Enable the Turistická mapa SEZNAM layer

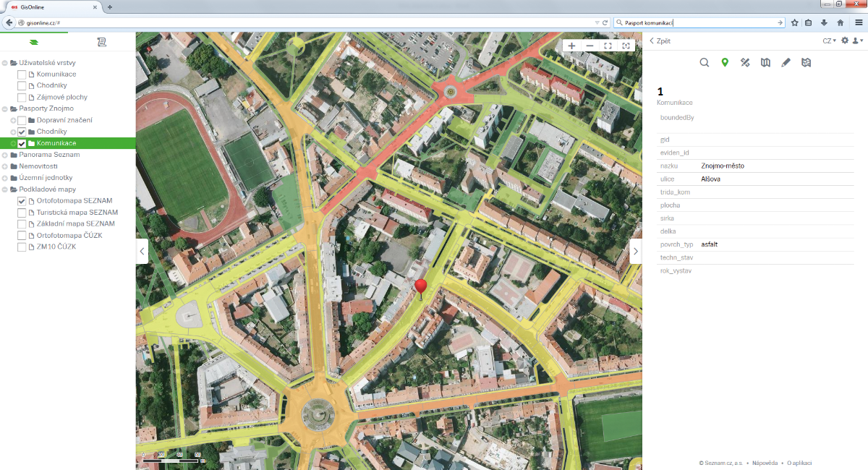pyautogui.click(x=22, y=213)
